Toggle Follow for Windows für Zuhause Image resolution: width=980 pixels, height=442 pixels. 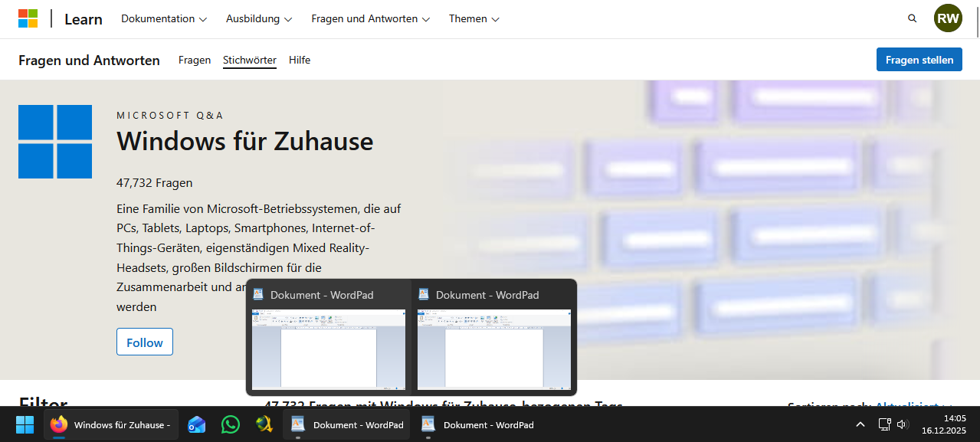tap(144, 342)
